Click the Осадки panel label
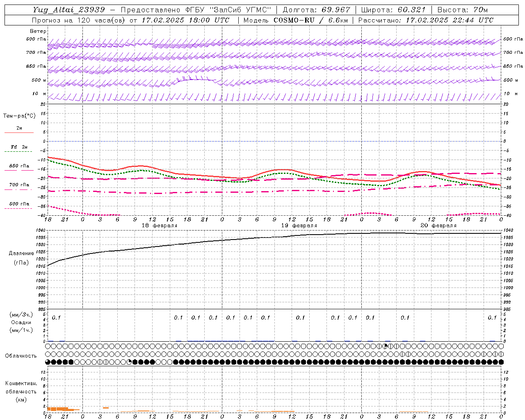 (x=21, y=322)
